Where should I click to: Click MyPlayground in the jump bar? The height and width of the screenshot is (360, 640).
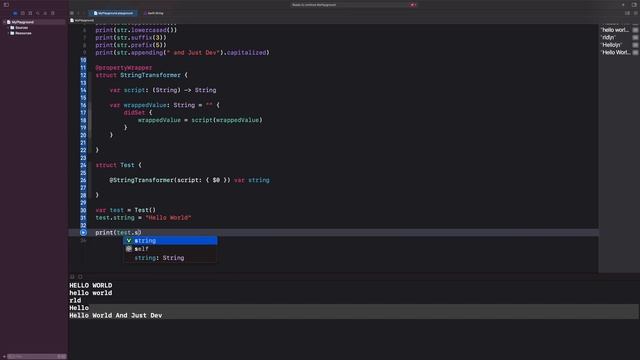(82, 20)
